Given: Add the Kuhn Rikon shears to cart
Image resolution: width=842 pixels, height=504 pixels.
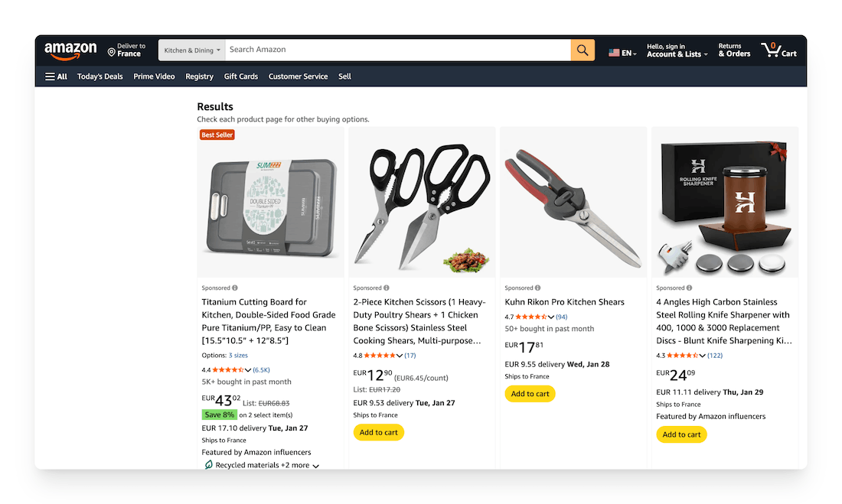Looking at the screenshot, I should pyautogui.click(x=530, y=394).
